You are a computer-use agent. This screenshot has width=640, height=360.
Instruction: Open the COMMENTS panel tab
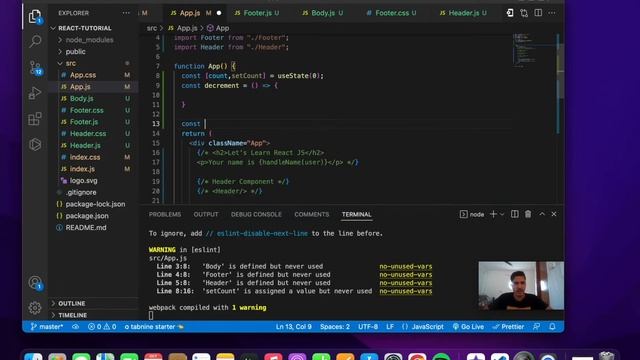(x=311, y=214)
